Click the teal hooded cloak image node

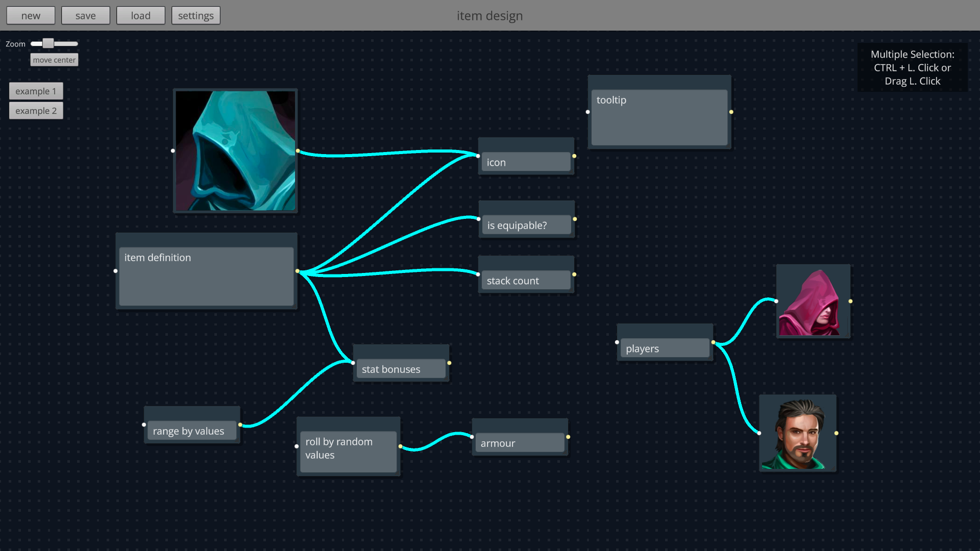[235, 151]
